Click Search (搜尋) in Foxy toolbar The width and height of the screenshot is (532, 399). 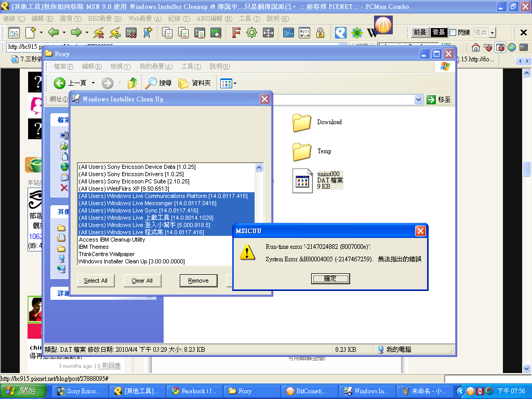point(158,83)
